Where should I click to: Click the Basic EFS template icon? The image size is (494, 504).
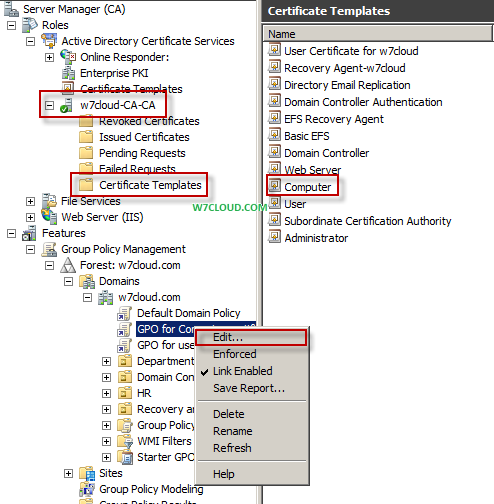coord(275,134)
